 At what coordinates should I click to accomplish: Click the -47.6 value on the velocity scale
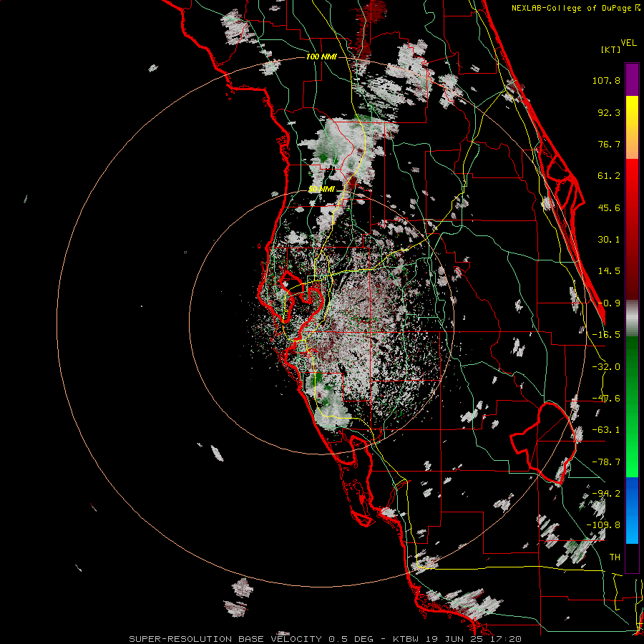coord(606,399)
